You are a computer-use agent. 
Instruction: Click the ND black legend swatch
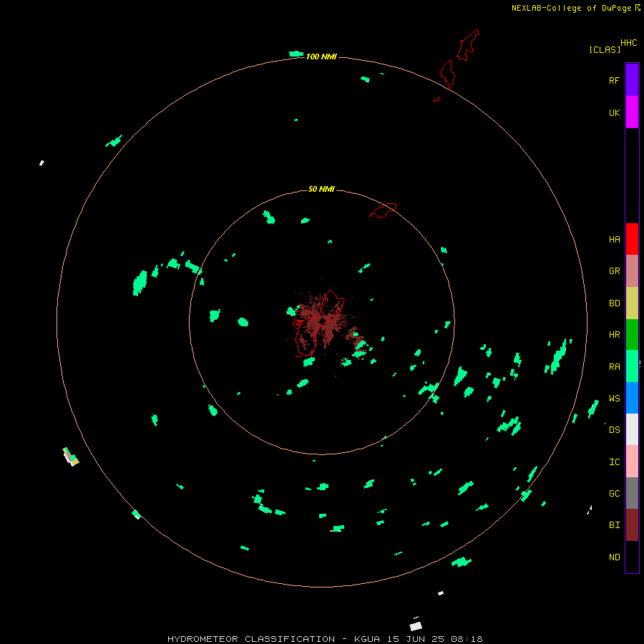(x=632, y=557)
